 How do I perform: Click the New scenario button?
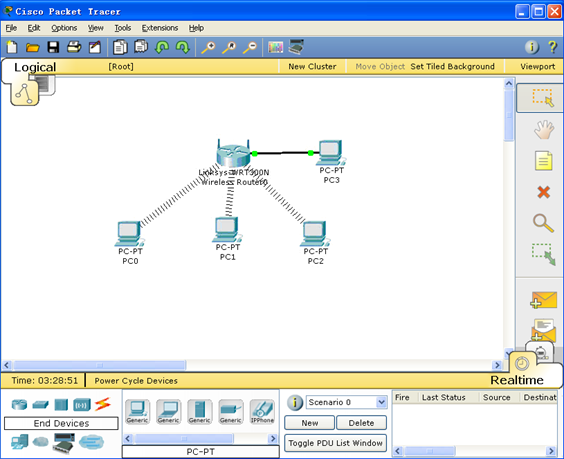tap(309, 423)
